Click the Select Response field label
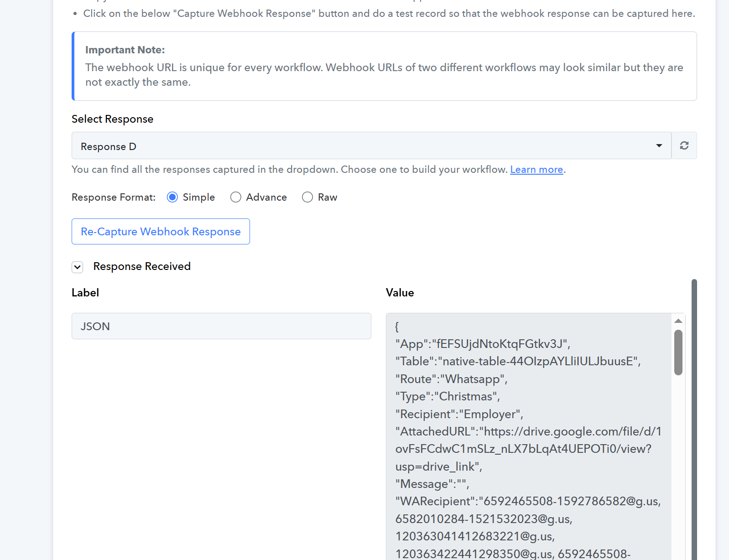Screen dimensions: 729x560 coord(112,119)
